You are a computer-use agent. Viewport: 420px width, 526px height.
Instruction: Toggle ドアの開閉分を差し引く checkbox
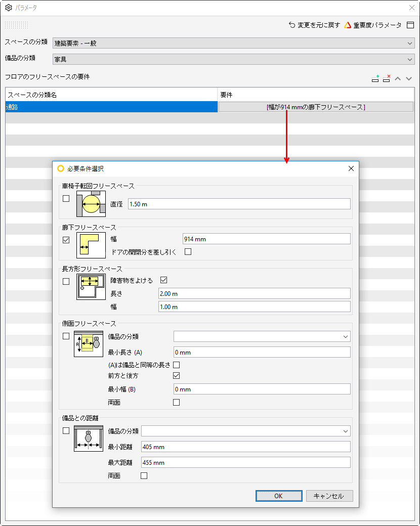[188, 251]
